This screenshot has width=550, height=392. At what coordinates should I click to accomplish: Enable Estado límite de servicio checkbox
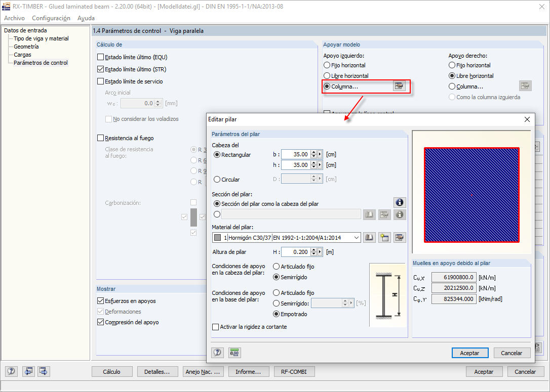(101, 81)
